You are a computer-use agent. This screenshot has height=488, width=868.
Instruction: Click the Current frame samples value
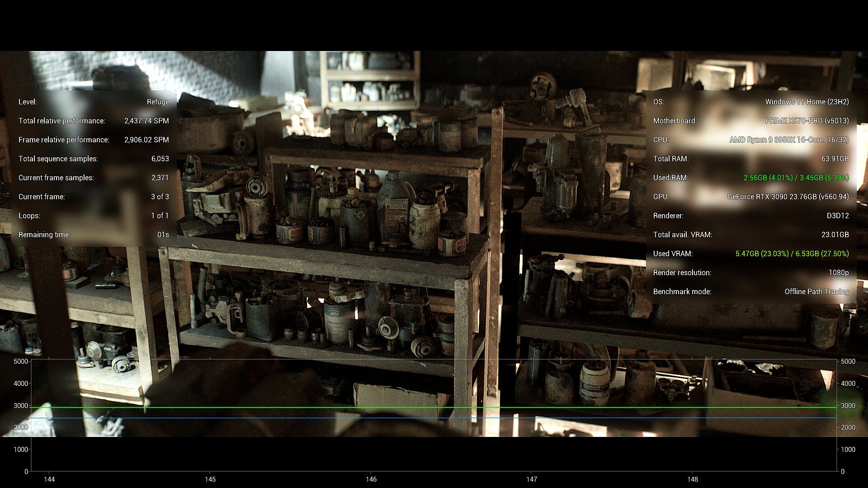160,178
